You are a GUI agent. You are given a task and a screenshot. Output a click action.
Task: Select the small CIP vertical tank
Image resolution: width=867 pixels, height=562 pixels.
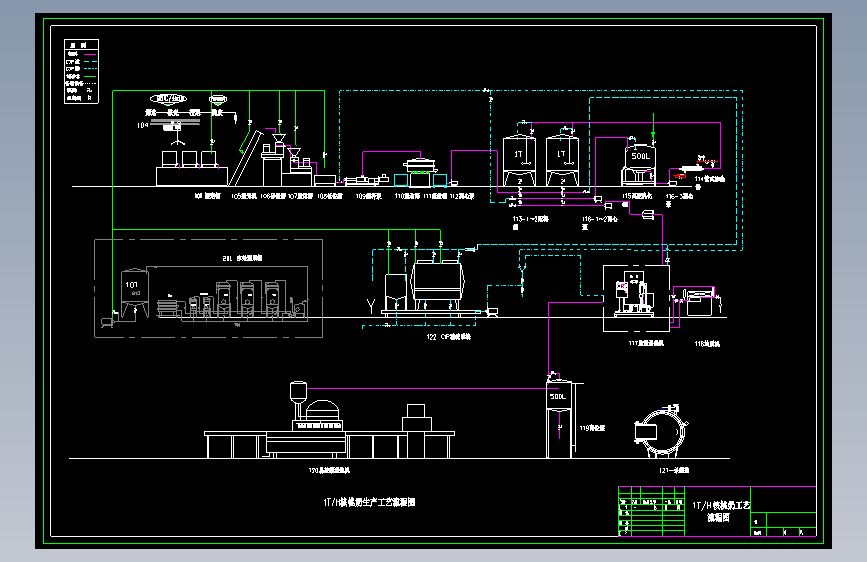pos(396,292)
